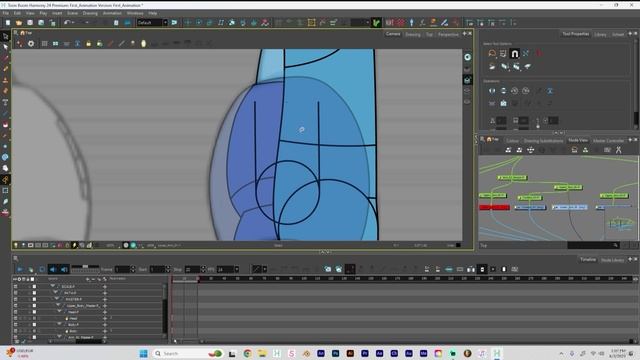The width and height of the screenshot is (640, 360).
Task: Open the Undo list dropdown arrow
Action: [73, 22]
